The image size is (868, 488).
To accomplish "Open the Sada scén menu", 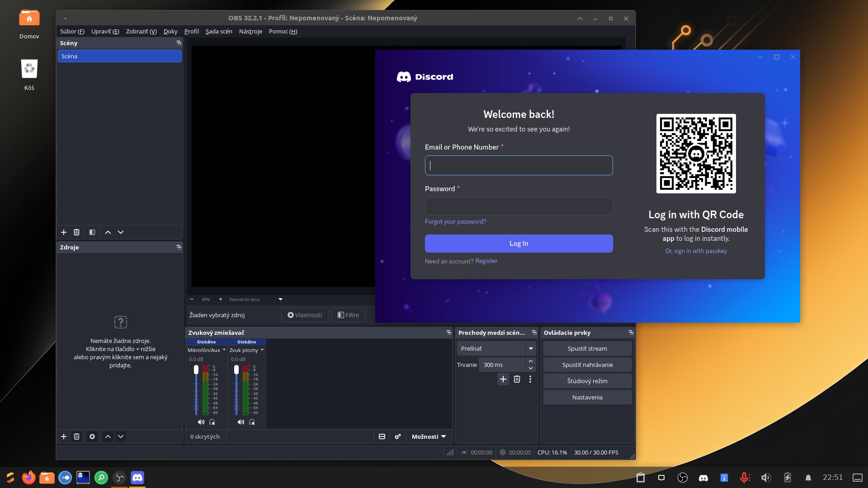I will [219, 31].
